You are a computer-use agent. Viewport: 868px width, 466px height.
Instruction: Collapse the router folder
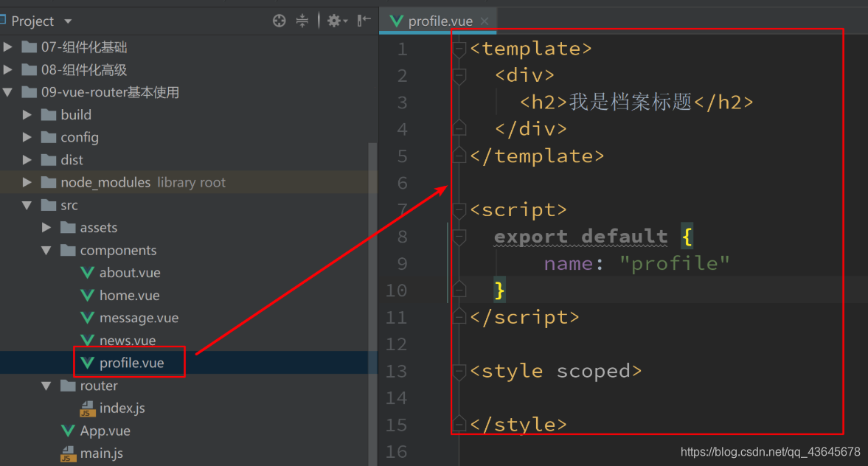tap(46, 386)
